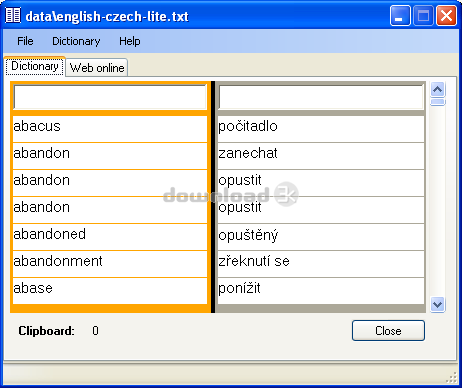The image size is (462, 388).
Task: Select the word abandonment
Action: click(x=110, y=264)
